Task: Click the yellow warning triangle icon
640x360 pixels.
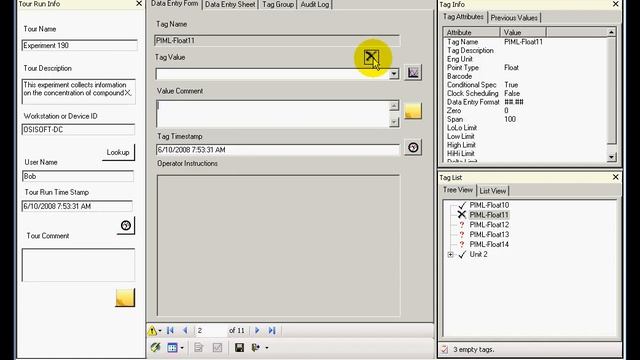Action: pos(153,331)
